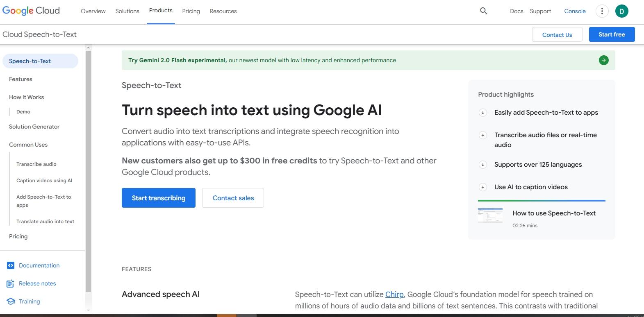Click the Google Cloud logo

pos(31,11)
